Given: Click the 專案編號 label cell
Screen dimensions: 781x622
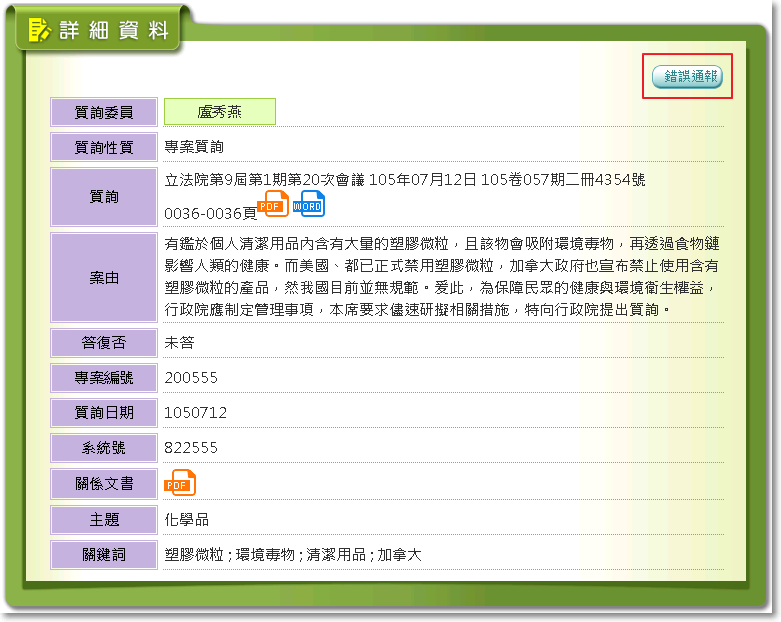Looking at the screenshot, I should coord(104,378).
